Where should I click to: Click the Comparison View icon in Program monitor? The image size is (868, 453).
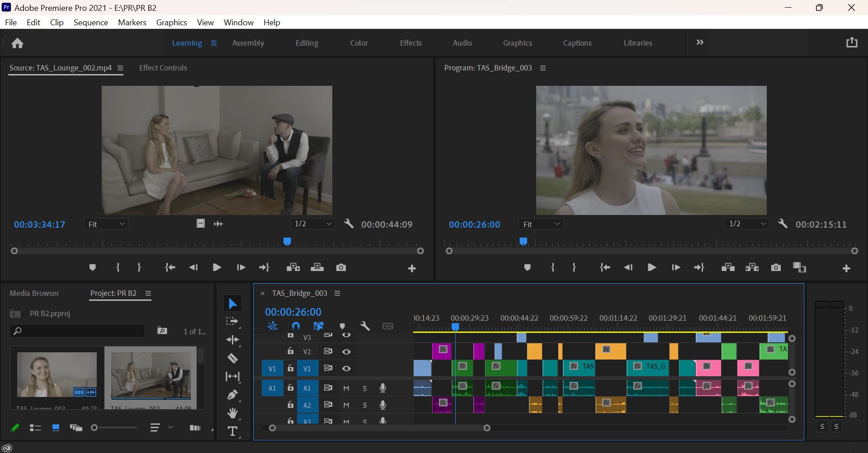tap(799, 267)
